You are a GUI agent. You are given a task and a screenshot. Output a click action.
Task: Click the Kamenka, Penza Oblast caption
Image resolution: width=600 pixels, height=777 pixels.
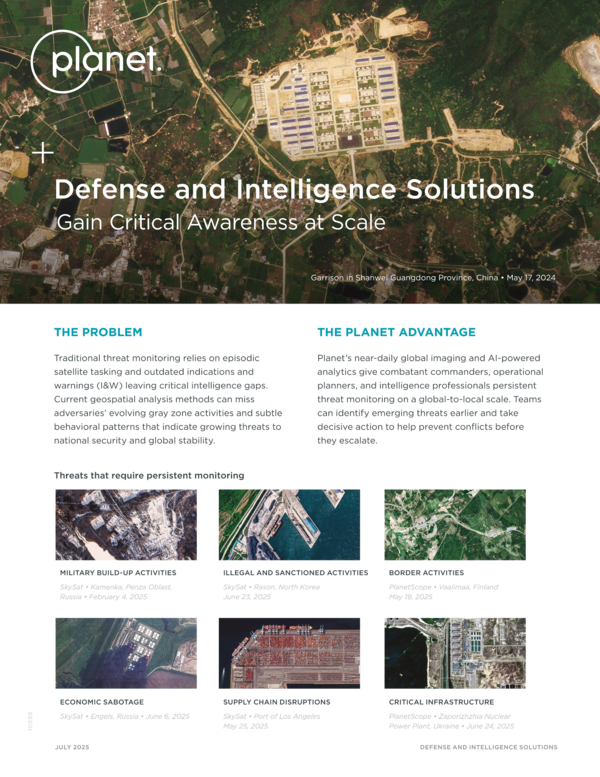tap(116, 592)
